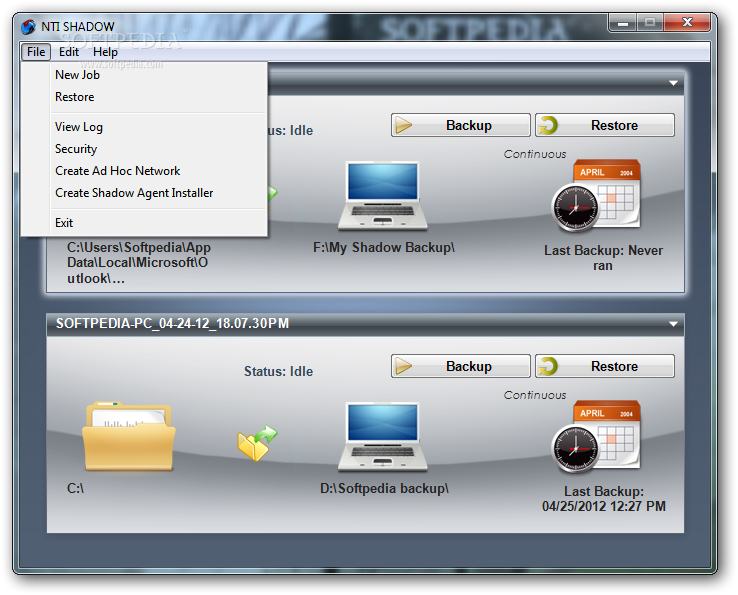Image resolution: width=738 pixels, height=595 pixels.
Task: Click the laptop icon above D:\Softpedia backup\
Action: tap(383, 437)
